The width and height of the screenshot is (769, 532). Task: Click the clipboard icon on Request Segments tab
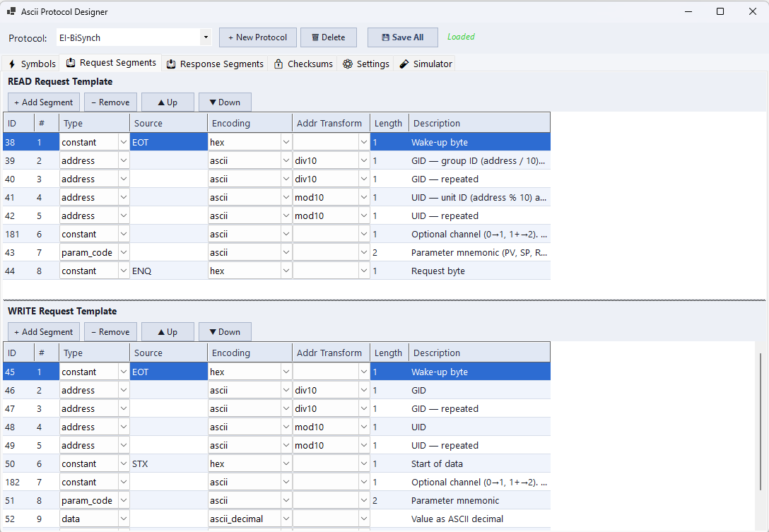(x=71, y=62)
